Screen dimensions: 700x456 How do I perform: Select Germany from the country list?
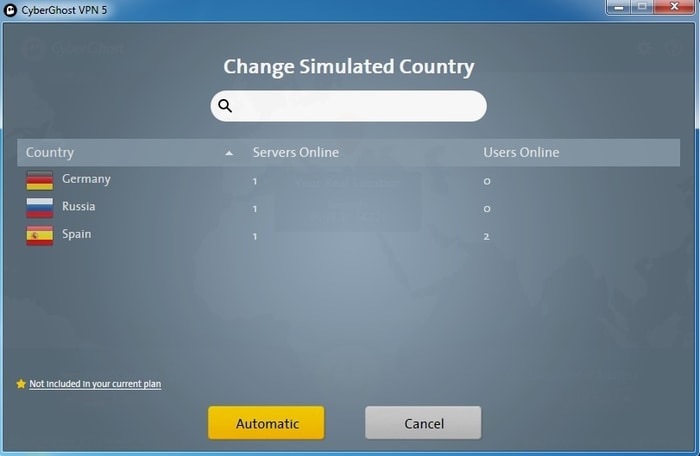click(348, 181)
